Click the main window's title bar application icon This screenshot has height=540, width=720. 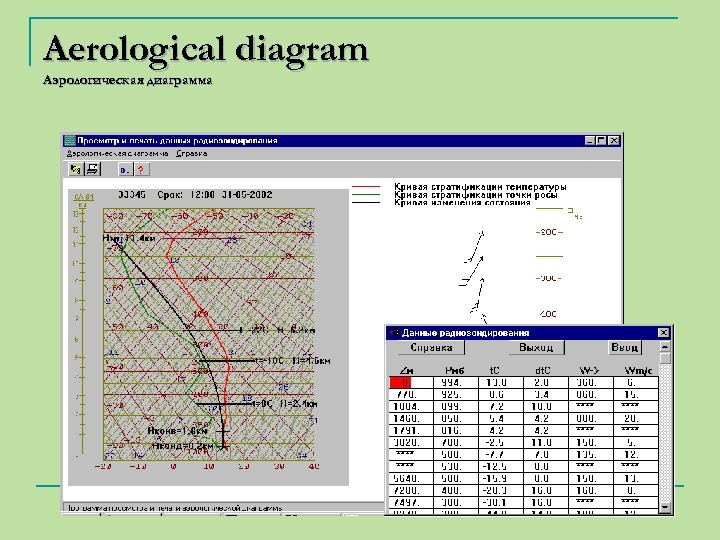pos(70,141)
